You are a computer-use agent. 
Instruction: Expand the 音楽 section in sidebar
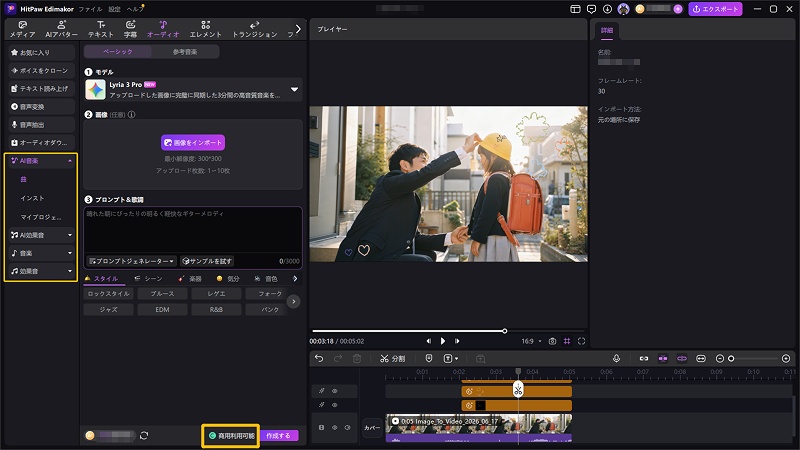click(70, 253)
